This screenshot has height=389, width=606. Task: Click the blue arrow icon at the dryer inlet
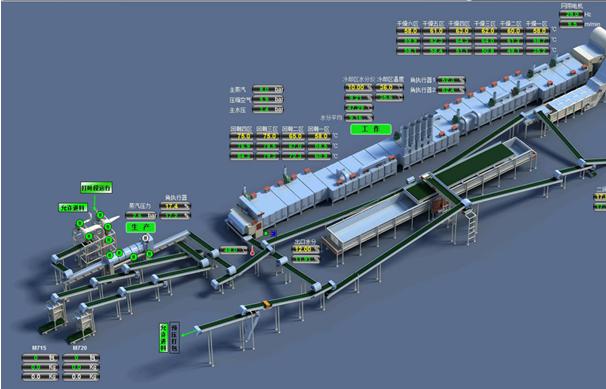tap(274, 234)
